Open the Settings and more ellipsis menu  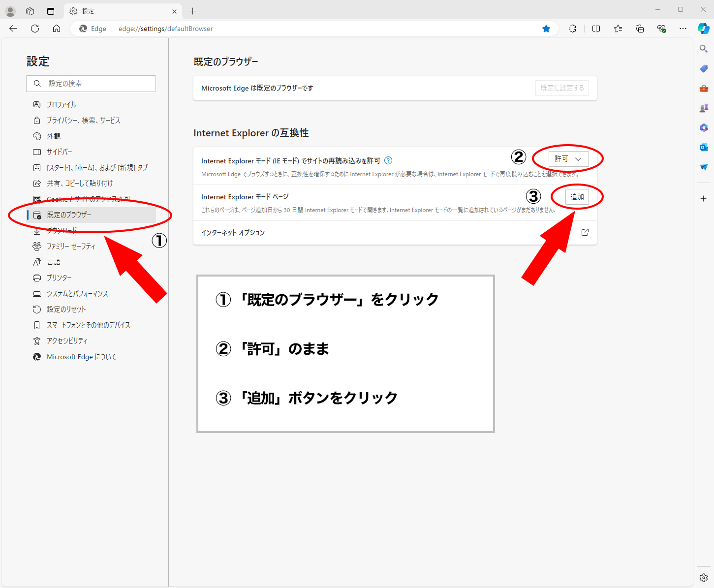683,29
